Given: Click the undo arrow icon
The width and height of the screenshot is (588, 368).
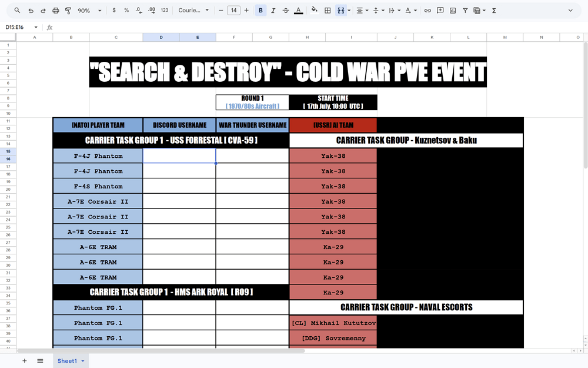Looking at the screenshot, I should click(x=31, y=11).
